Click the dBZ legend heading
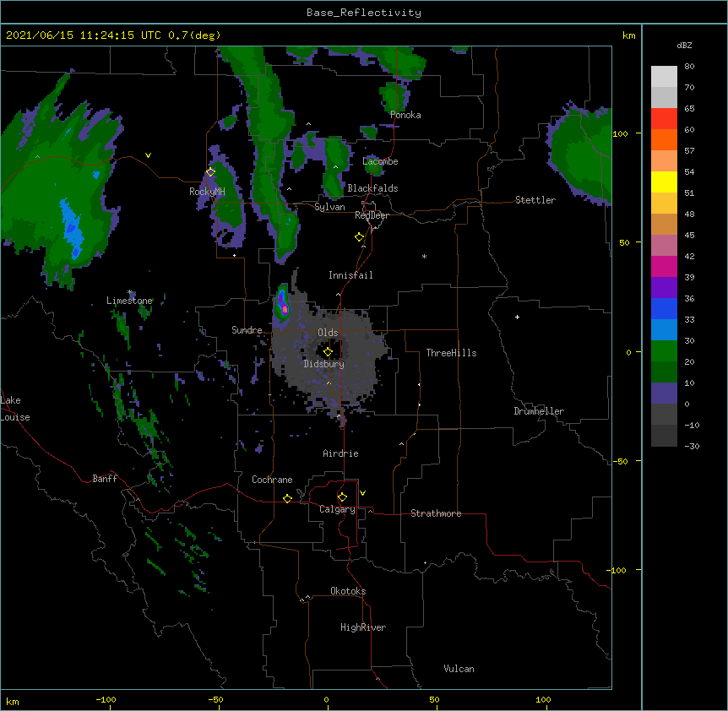The width and height of the screenshot is (728, 711). (x=684, y=45)
